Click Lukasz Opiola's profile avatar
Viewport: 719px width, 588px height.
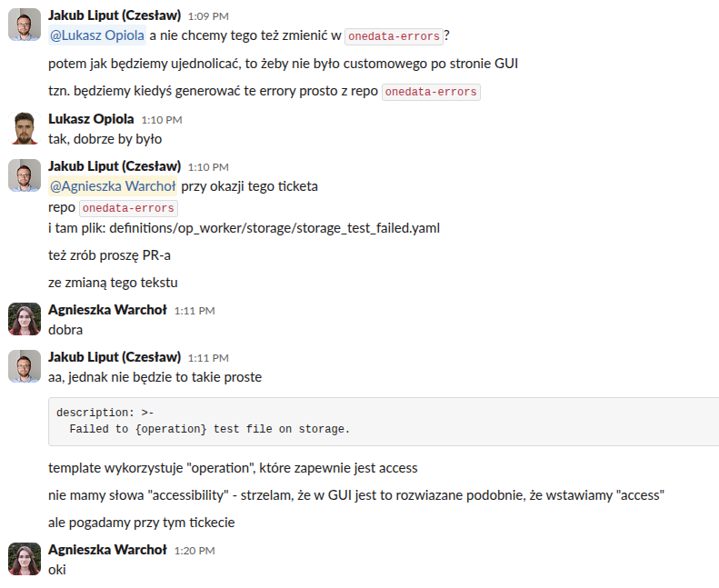click(25, 127)
